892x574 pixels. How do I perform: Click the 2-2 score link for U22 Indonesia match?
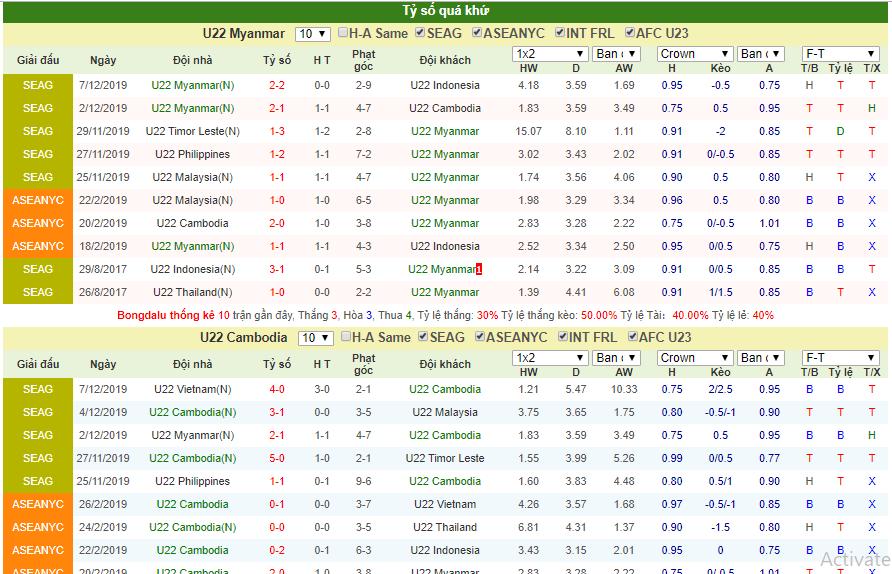click(277, 85)
